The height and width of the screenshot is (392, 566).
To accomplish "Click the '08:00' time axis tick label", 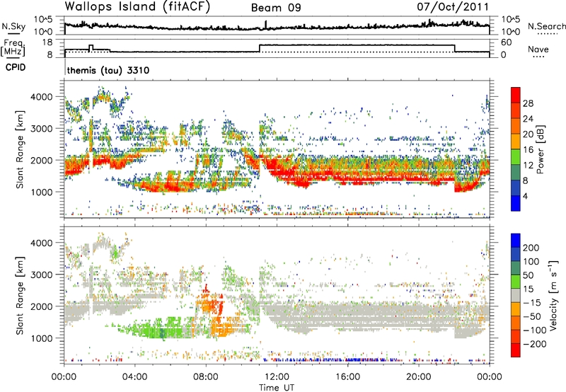I will tap(205, 377).
